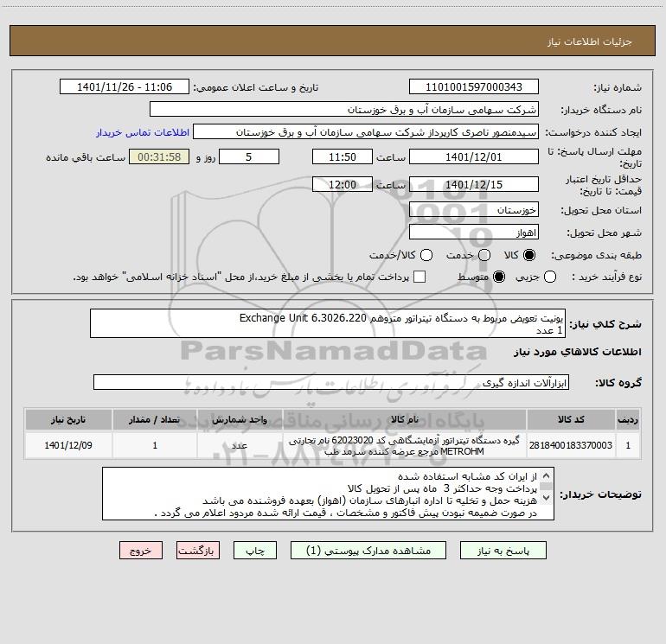Click the کد کالا column header
The width and height of the screenshot is (666, 644).
coord(571,419)
